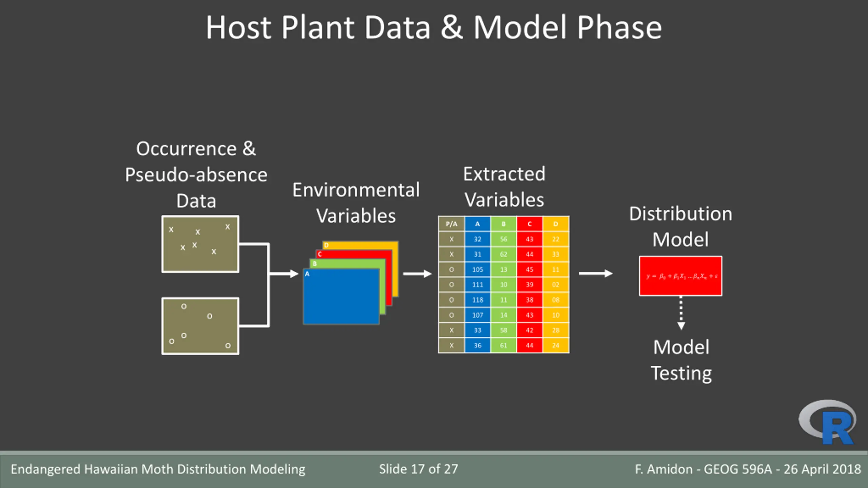Click the R logo in the corner
This screenshot has width=868, height=488.
[827, 422]
